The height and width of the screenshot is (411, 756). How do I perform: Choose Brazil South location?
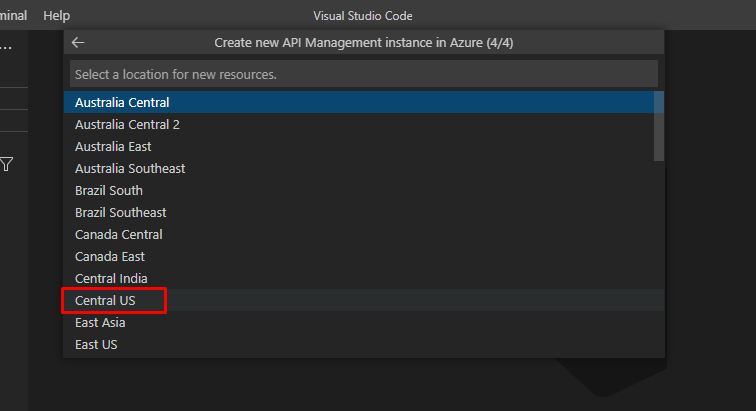pyautogui.click(x=109, y=190)
